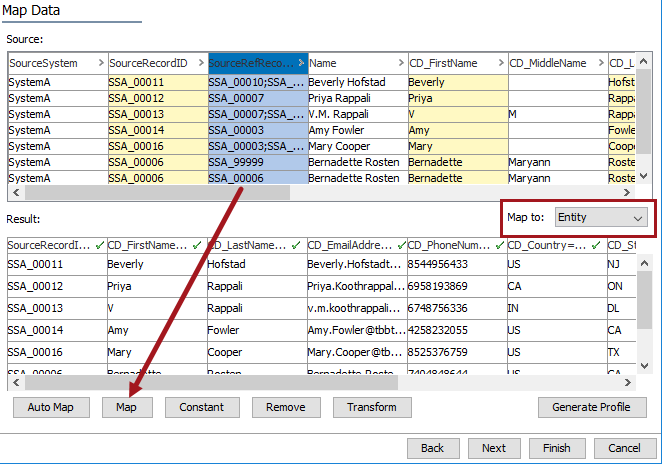Click the Auto Map button

click(51, 407)
